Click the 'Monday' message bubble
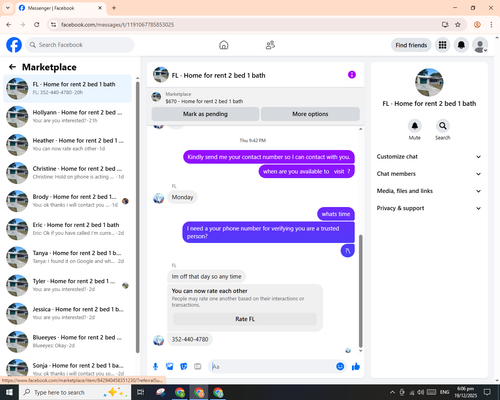This screenshot has width=500, height=400. point(182,197)
